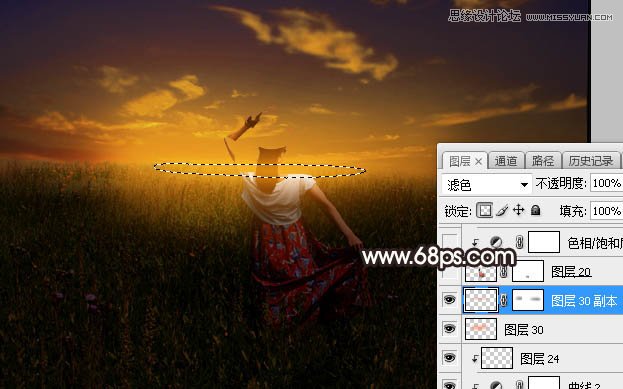This screenshot has width=623, height=389.
Task: Select layer named 图层 24
Action: (x=540, y=359)
